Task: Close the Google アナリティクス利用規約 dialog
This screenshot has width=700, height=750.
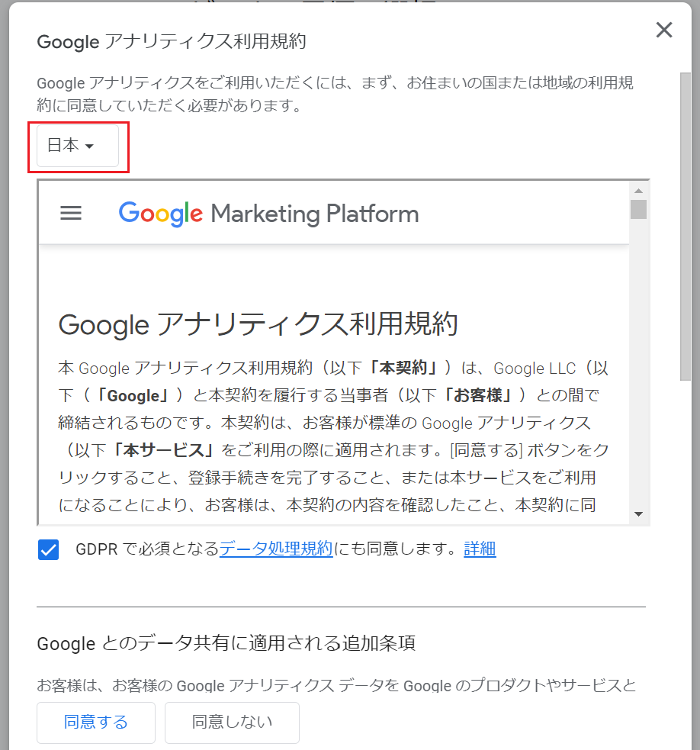Action: pyautogui.click(x=664, y=30)
